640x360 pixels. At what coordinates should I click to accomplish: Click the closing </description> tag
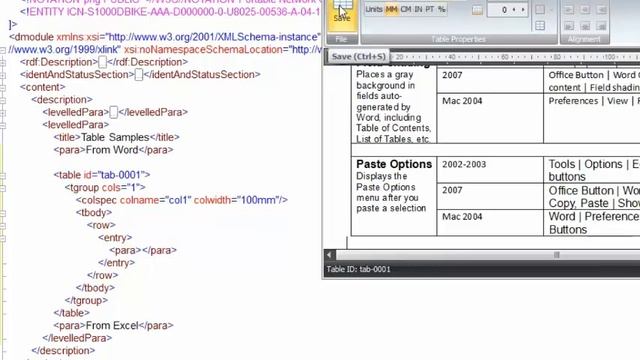[63, 351]
